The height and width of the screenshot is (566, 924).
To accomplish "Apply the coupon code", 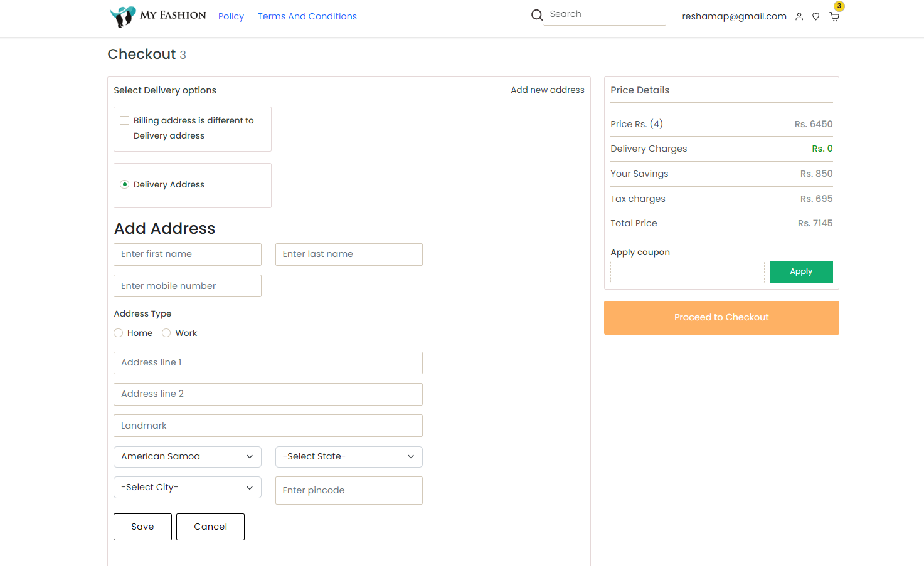I will [801, 272].
